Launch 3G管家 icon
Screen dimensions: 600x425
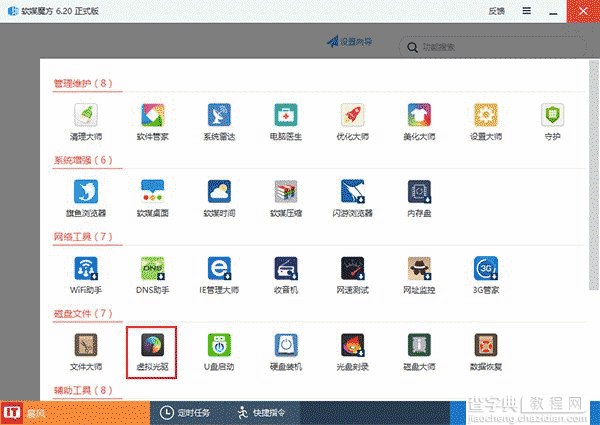pos(486,275)
